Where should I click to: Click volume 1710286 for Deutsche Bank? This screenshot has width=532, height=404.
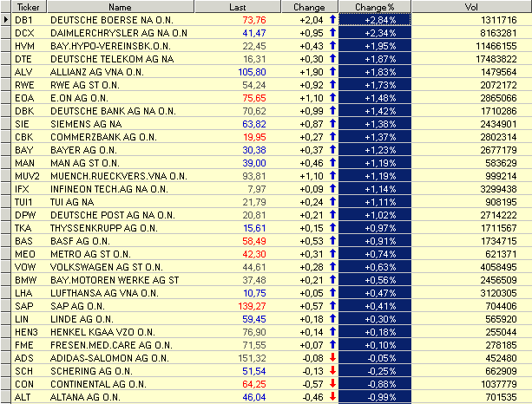(498, 111)
